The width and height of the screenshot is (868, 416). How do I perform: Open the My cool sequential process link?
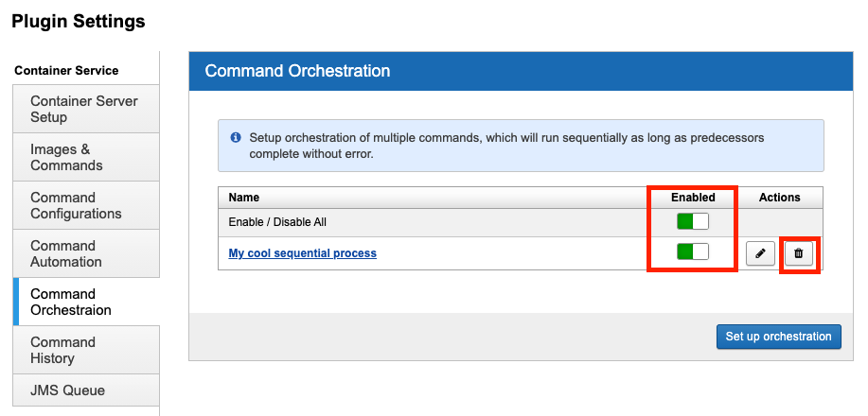(303, 253)
